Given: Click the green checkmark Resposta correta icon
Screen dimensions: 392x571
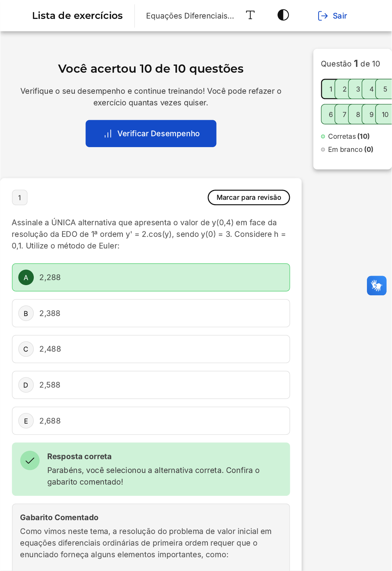Looking at the screenshot, I should tap(30, 461).
